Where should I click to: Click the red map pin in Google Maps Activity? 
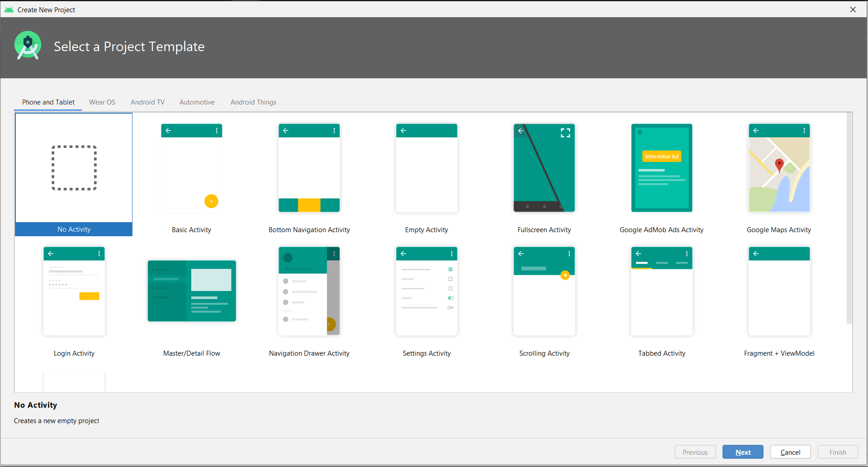pos(779,165)
